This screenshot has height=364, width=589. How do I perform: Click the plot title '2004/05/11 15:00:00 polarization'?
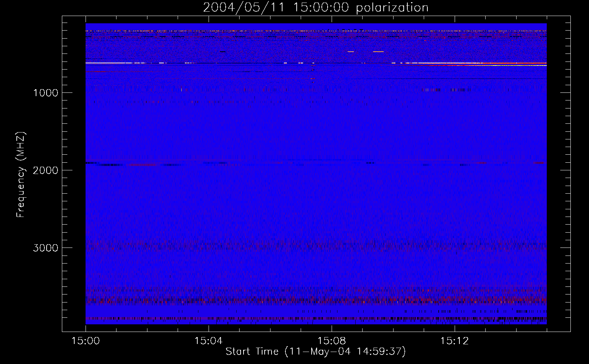[316, 8]
